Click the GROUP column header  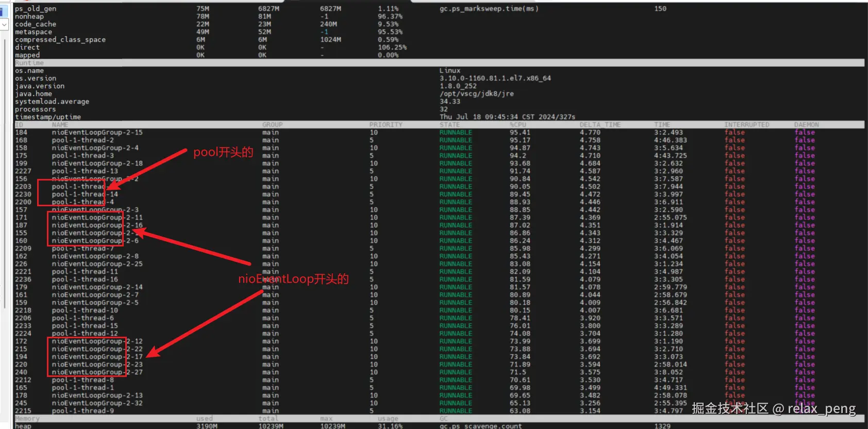(x=272, y=125)
